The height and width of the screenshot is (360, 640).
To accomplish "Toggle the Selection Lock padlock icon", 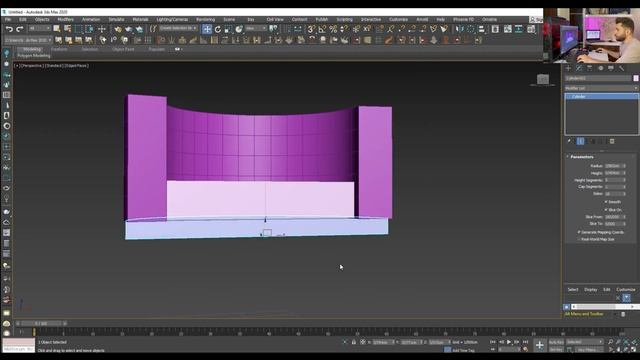I will [354, 342].
